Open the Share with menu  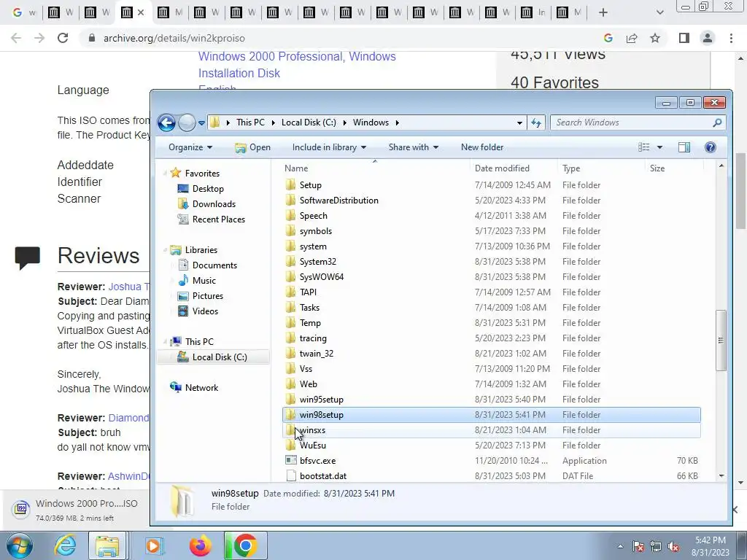[413, 147]
